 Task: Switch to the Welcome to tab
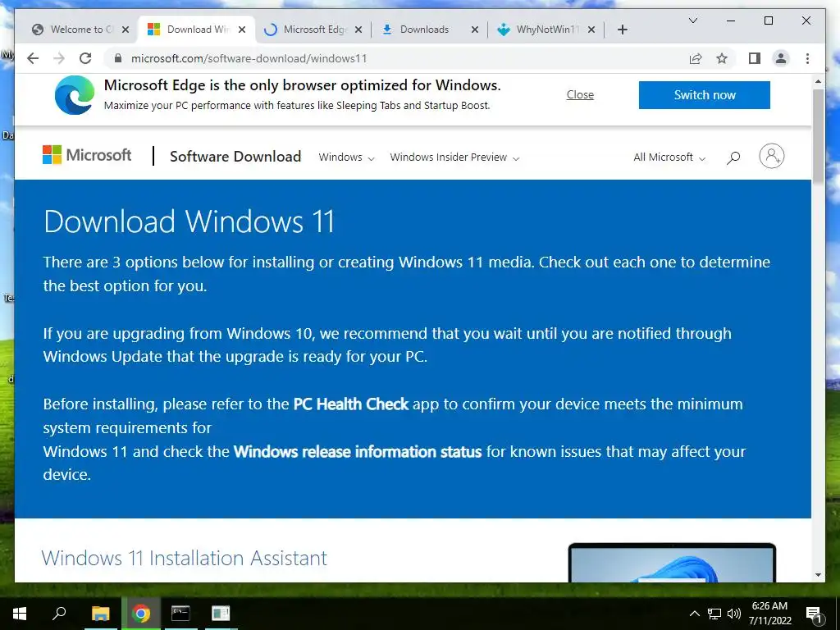81,30
